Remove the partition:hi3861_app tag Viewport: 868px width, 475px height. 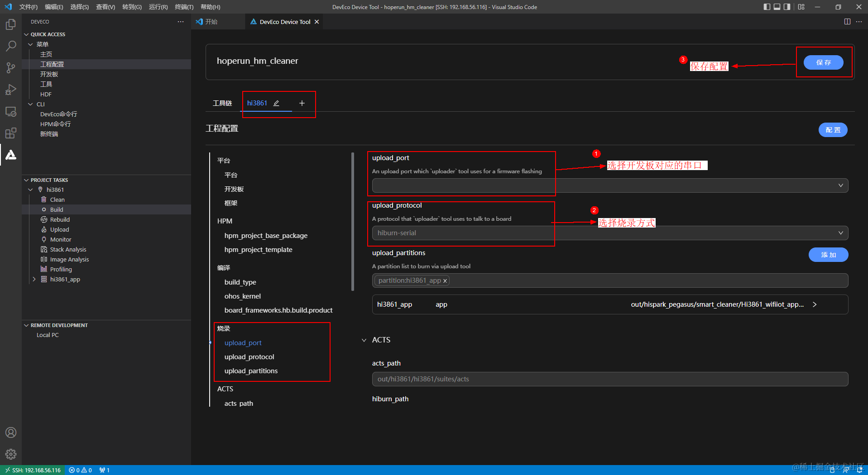(x=445, y=281)
